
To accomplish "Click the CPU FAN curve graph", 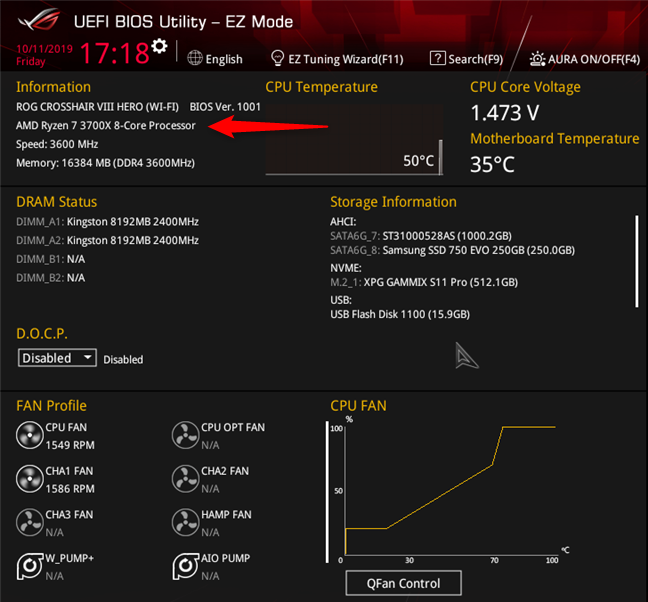I will 450,490.
